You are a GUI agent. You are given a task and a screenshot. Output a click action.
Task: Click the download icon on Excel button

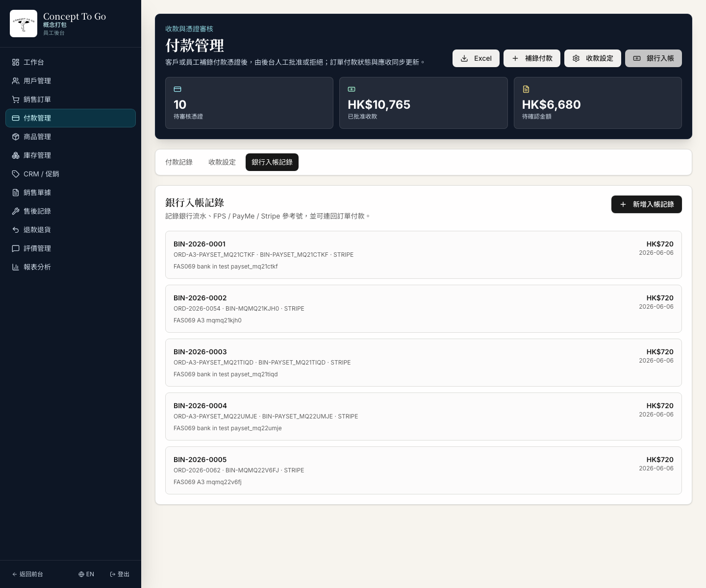click(x=464, y=58)
